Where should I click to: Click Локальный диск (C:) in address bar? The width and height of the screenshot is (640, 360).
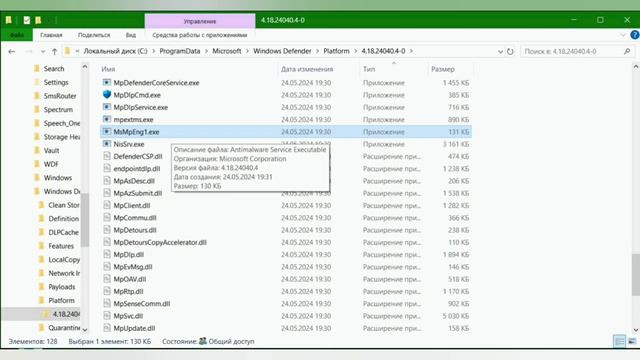pos(116,51)
